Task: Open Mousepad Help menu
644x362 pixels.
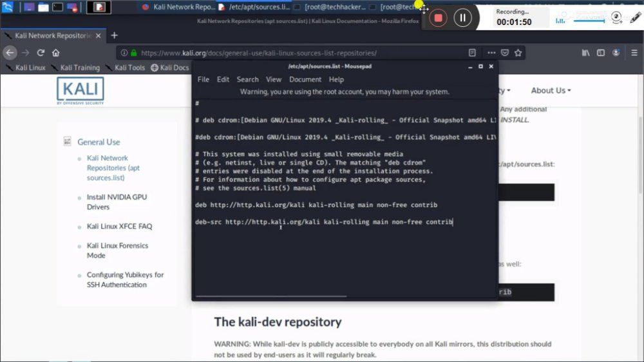Action: click(x=336, y=79)
